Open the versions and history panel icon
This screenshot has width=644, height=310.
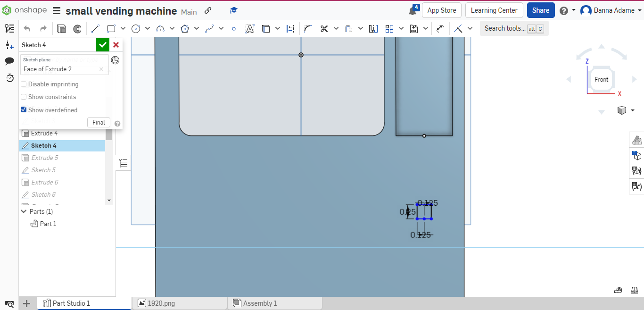[x=9, y=78]
